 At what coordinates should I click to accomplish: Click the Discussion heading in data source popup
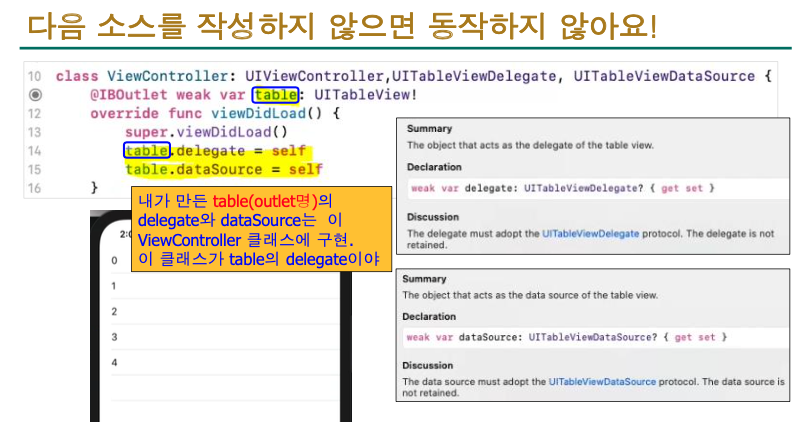[x=428, y=366]
